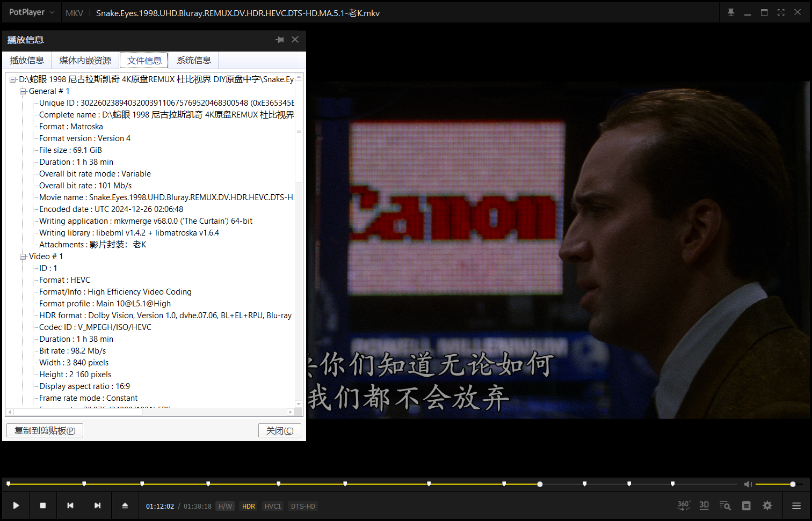Select the Overall bit rate mode : Variable row
The image size is (812, 521).
[95, 174]
